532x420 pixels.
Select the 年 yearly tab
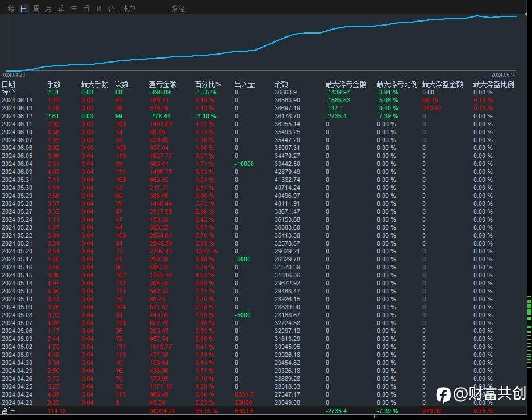pyautogui.click(x=74, y=9)
